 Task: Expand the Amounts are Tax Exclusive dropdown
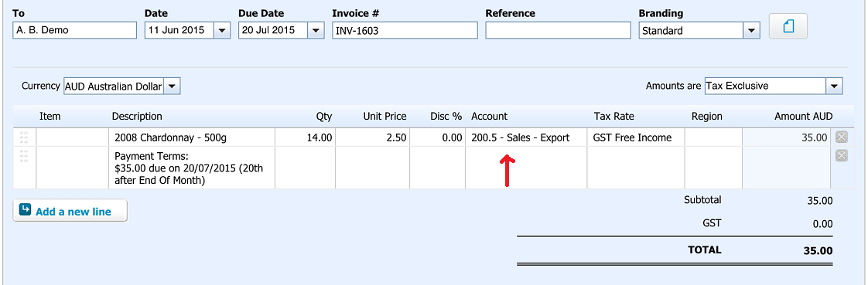click(834, 87)
